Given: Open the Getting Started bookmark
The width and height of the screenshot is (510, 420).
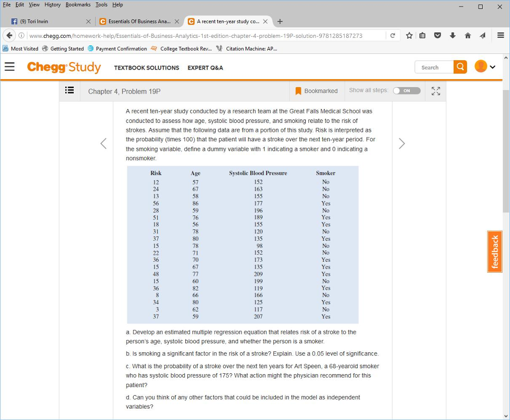Looking at the screenshot, I should coord(63,48).
